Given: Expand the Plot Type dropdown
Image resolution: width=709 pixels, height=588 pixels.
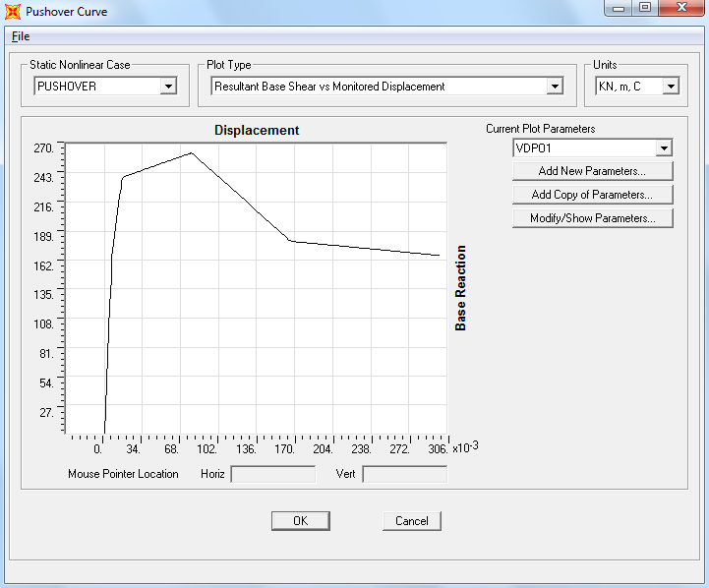Looking at the screenshot, I should (555, 86).
